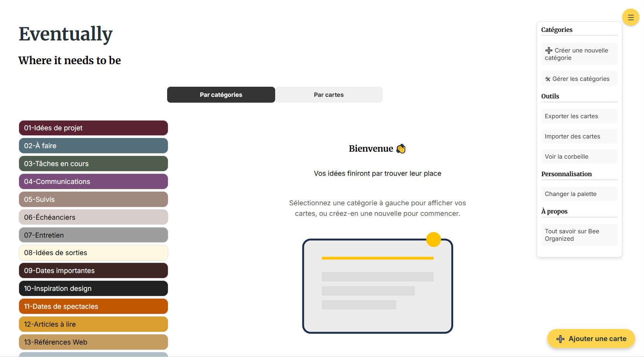Open the '05-Suivis' category
Viewport: 644px width, 357px height.
(93, 199)
